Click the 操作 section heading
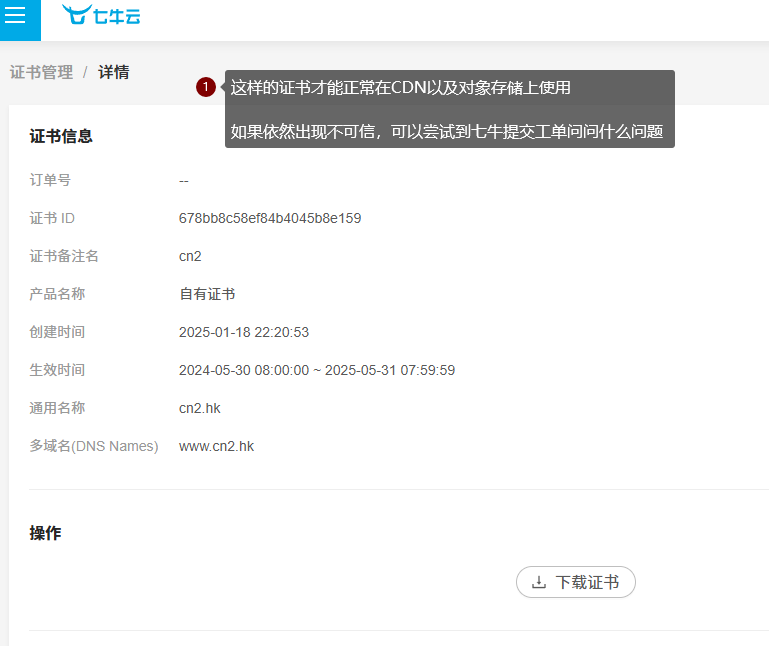The width and height of the screenshot is (769, 646). pyautogui.click(x=46, y=533)
